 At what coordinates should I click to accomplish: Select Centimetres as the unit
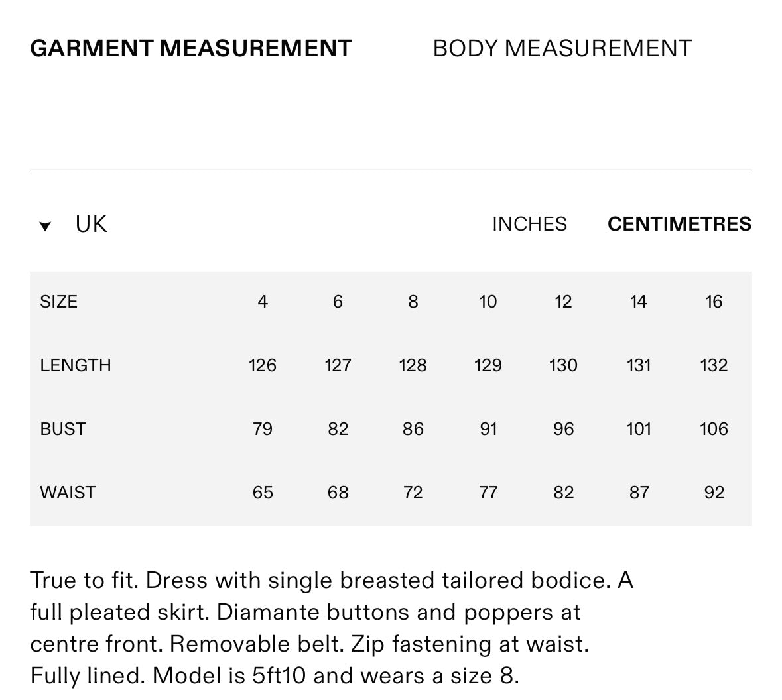point(679,225)
